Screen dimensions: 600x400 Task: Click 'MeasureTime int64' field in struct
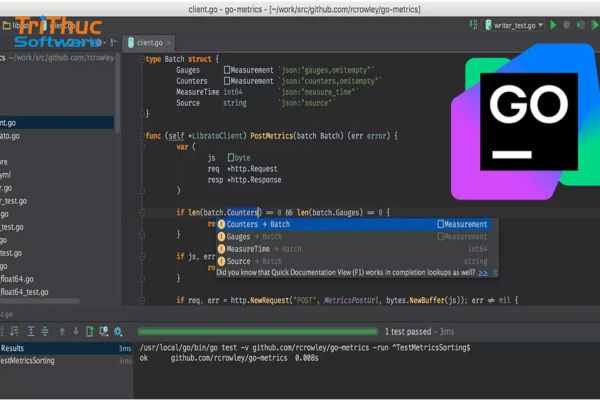209,92
